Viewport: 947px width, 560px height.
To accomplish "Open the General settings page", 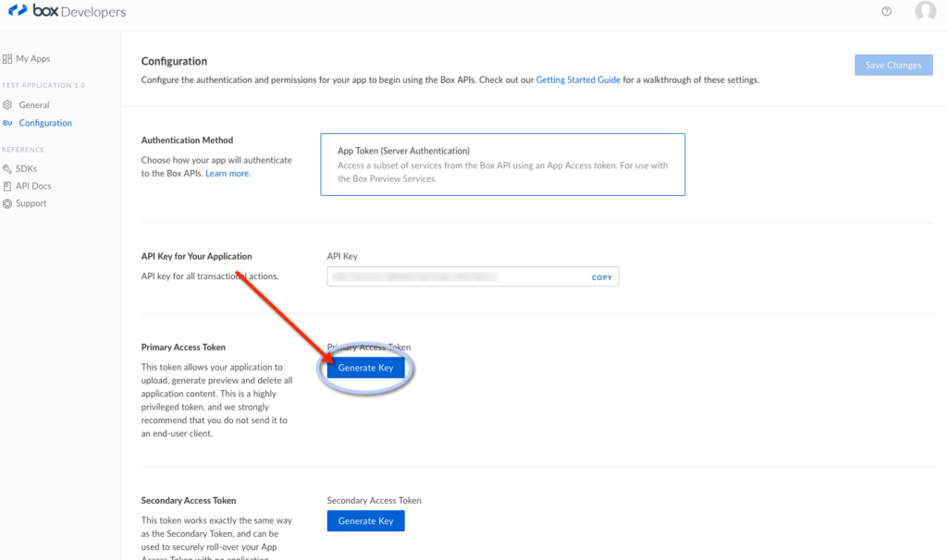I will (x=34, y=105).
